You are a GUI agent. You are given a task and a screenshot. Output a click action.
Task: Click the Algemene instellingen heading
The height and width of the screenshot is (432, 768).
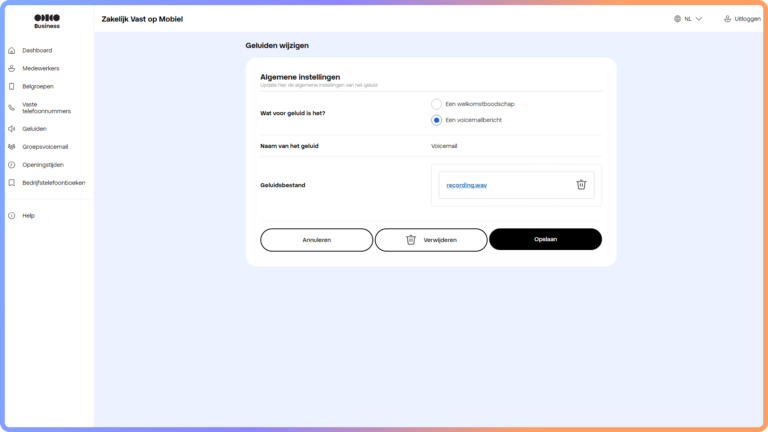300,77
